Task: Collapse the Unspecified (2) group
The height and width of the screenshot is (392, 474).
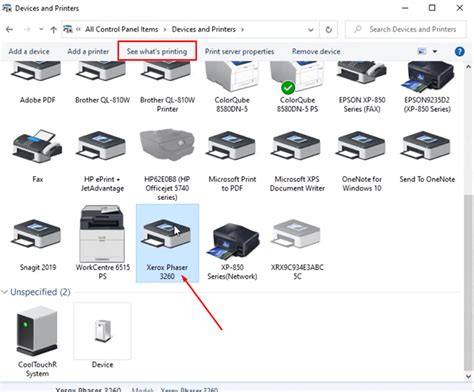Action: [5, 292]
